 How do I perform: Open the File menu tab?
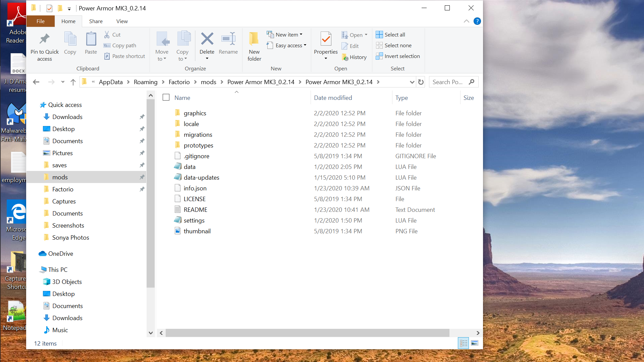tap(41, 21)
